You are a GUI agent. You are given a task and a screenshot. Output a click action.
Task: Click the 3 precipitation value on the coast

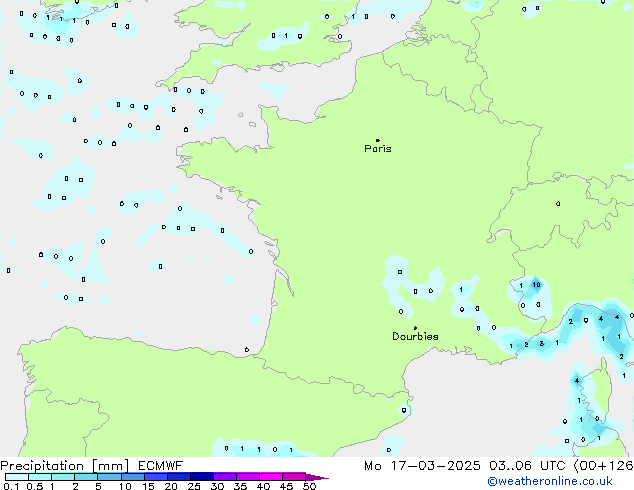(541, 344)
